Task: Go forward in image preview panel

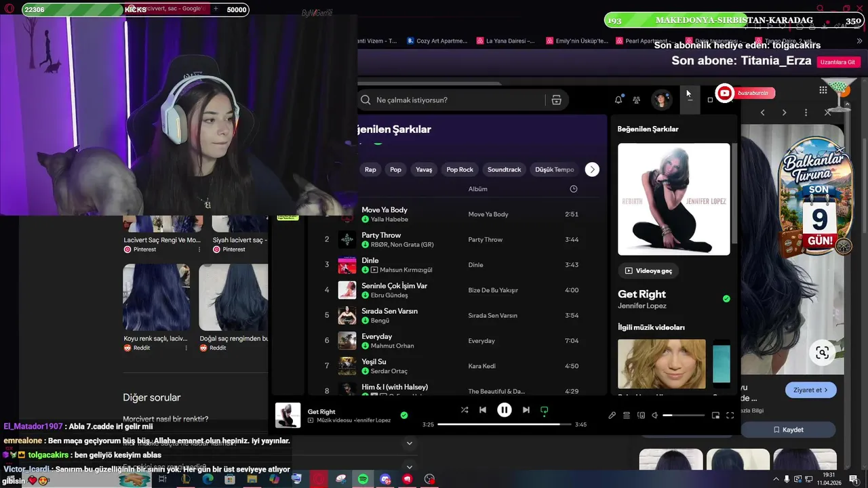Action: click(785, 113)
